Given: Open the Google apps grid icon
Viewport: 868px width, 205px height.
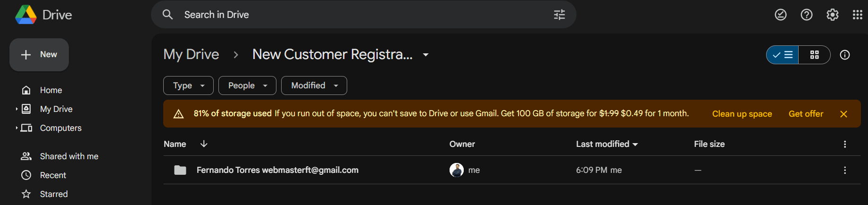Looking at the screenshot, I should (858, 15).
